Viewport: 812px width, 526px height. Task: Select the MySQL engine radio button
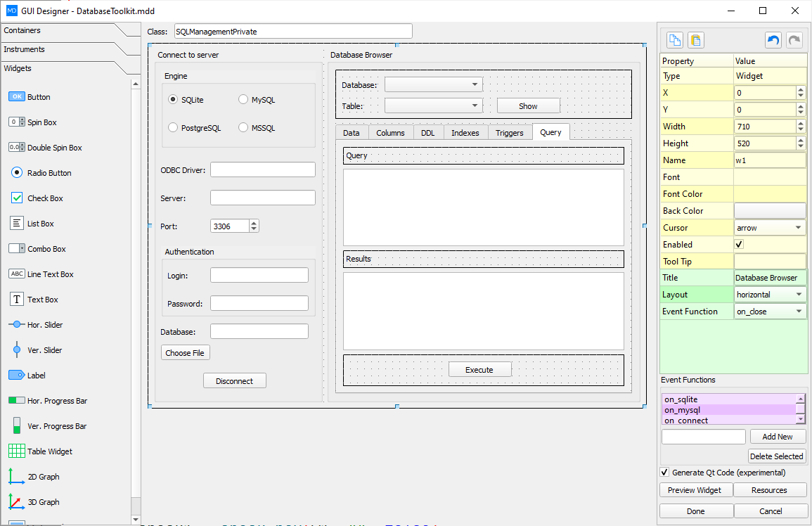click(x=243, y=100)
